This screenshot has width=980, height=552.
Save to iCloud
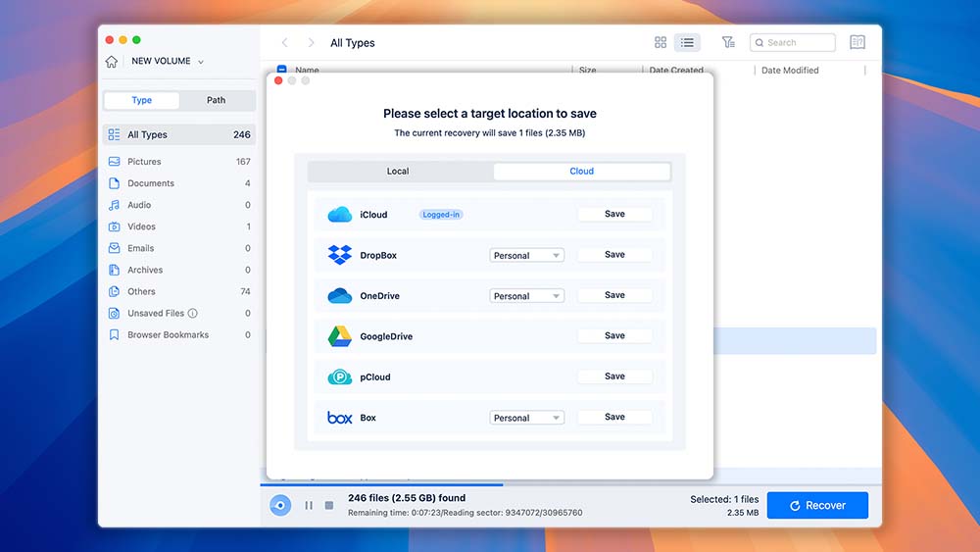pyautogui.click(x=615, y=214)
